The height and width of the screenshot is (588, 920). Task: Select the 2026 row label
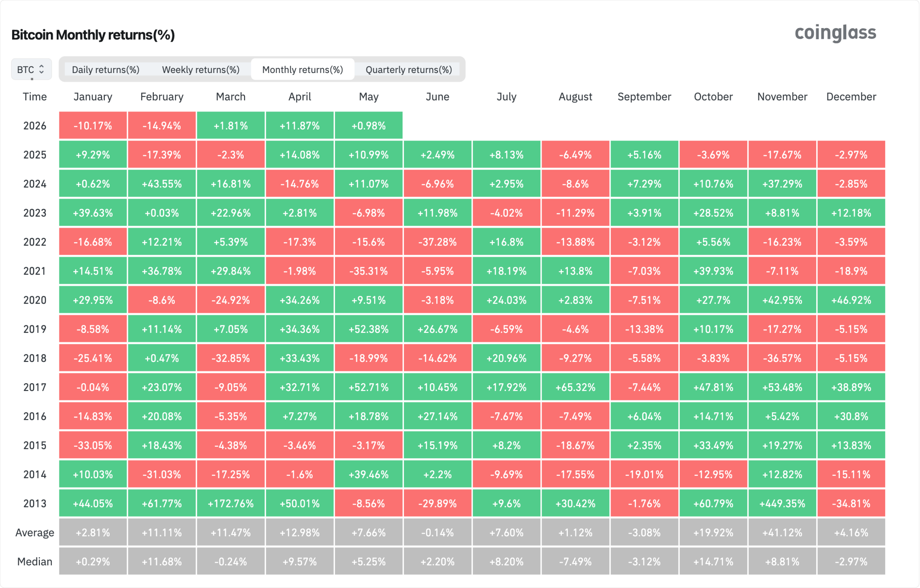coord(35,126)
